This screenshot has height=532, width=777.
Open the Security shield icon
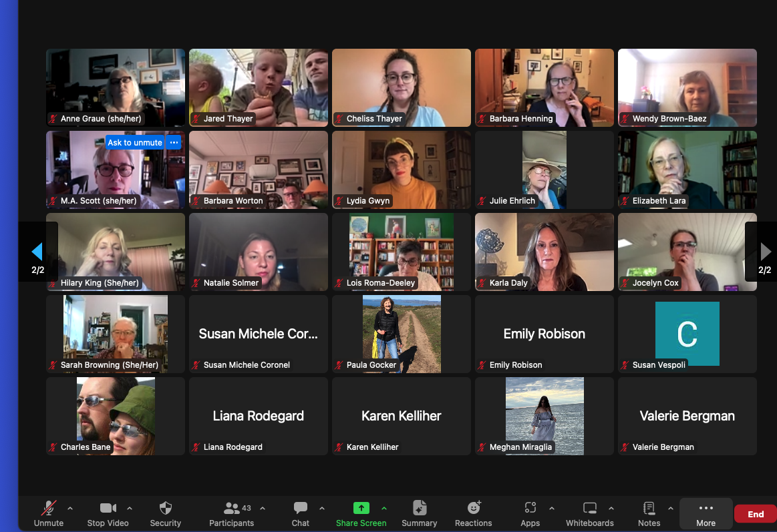pos(166,509)
